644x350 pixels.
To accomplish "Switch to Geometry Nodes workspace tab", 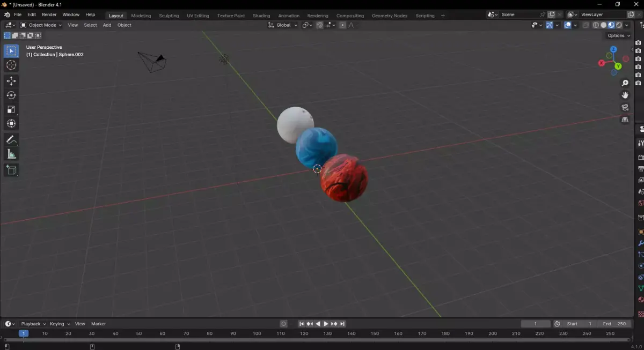I will pos(390,16).
